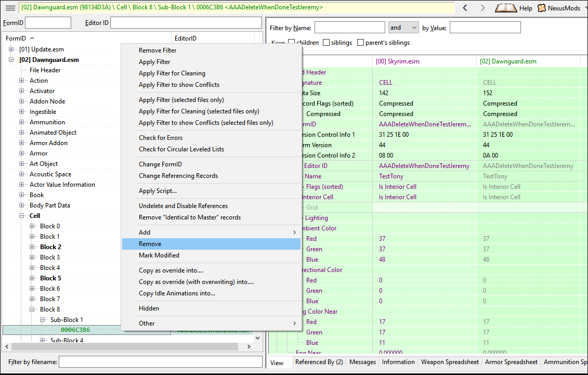Expand the Other submenu arrow
588x375 pixels.
click(294, 324)
